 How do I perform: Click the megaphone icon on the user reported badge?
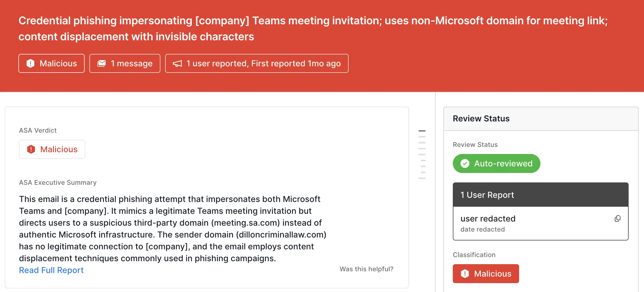(x=177, y=64)
